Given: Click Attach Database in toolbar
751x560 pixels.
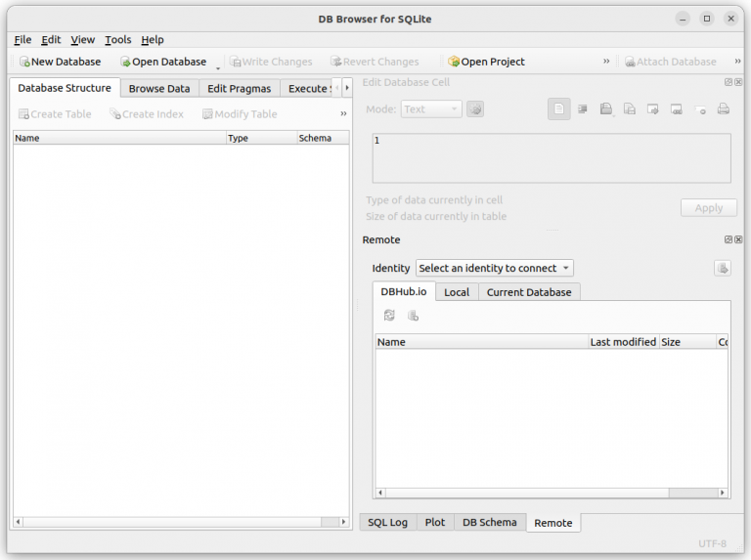Looking at the screenshot, I should 671,62.
